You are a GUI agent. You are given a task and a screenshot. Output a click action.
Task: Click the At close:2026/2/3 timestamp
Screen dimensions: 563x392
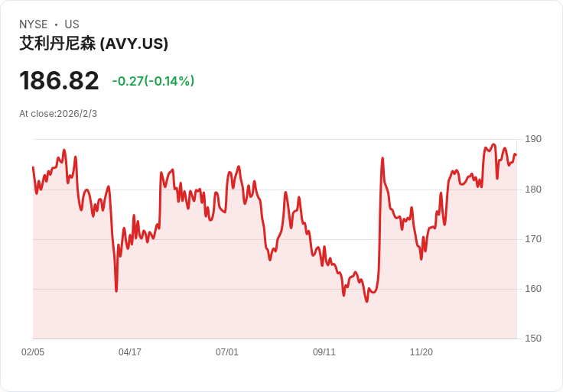[58, 114]
